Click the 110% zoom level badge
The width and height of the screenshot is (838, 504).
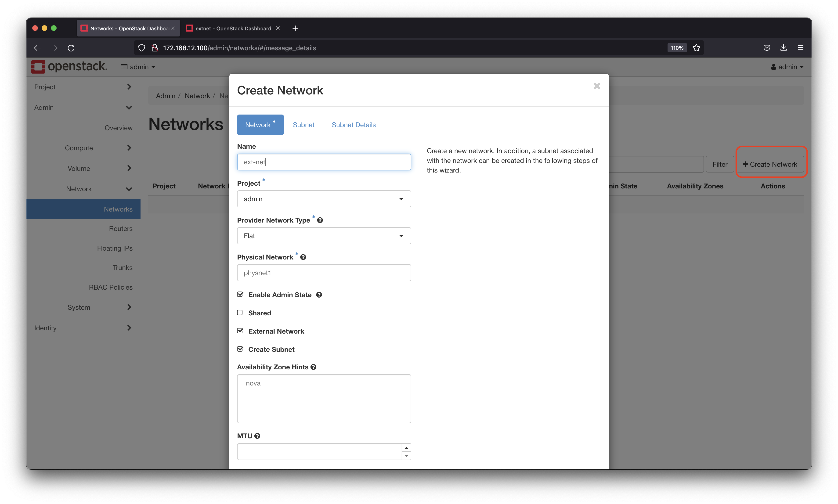coord(677,48)
